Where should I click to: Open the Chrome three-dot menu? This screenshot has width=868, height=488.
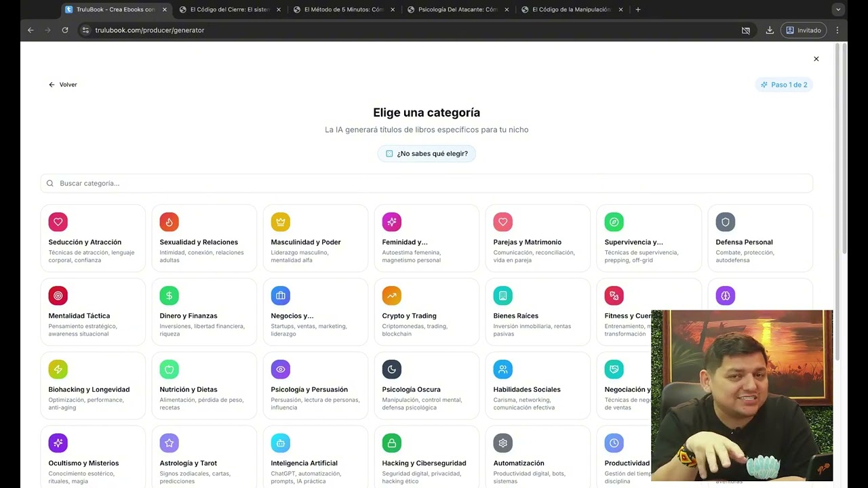coord(837,30)
